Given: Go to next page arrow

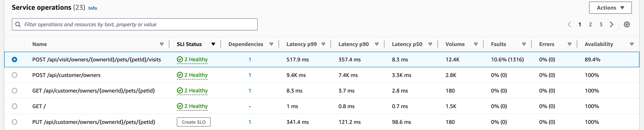Looking at the screenshot, I should pyautogui.click(x=611, y=24).
